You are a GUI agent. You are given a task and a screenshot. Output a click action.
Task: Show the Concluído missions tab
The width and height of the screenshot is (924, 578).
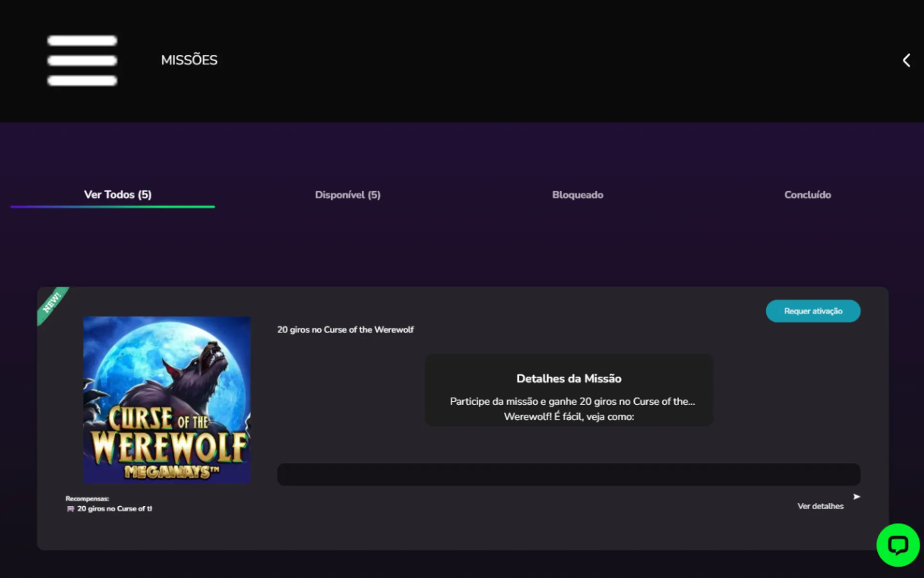[808, 195]
